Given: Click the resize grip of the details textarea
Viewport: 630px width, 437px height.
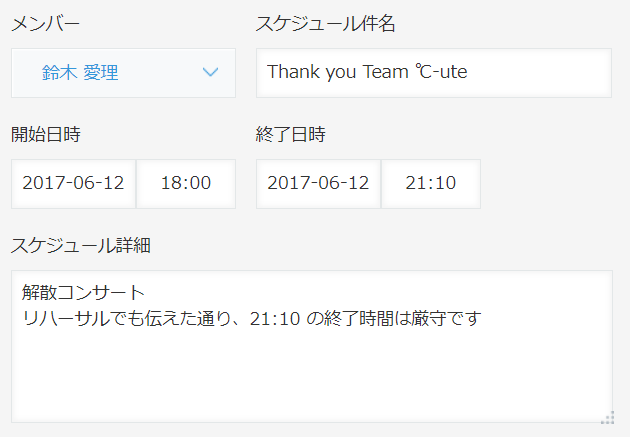Looking at the screenshot, I should [x=604, y=416].
